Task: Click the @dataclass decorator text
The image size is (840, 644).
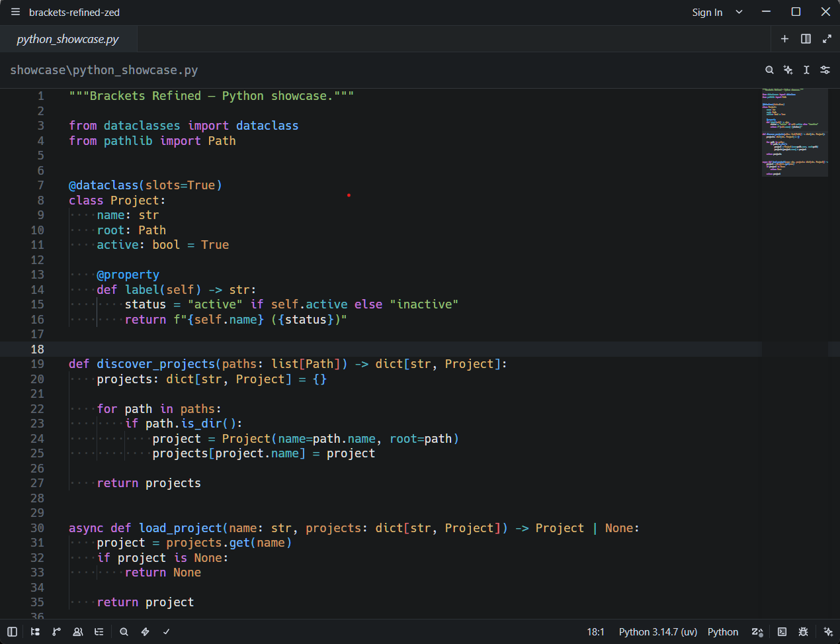Action: point(104,185)
